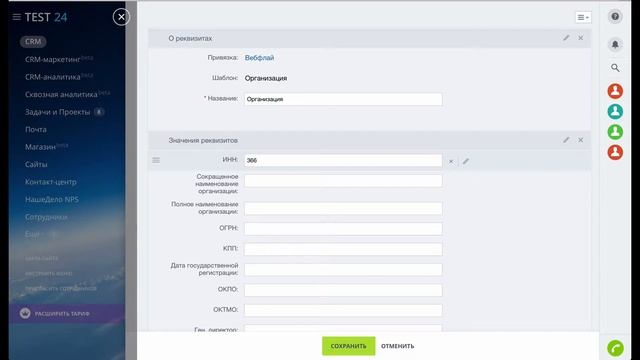The height and width of the screenshot is (360, 640).
Task: Open the CRM section
Action: click(33, 42)
